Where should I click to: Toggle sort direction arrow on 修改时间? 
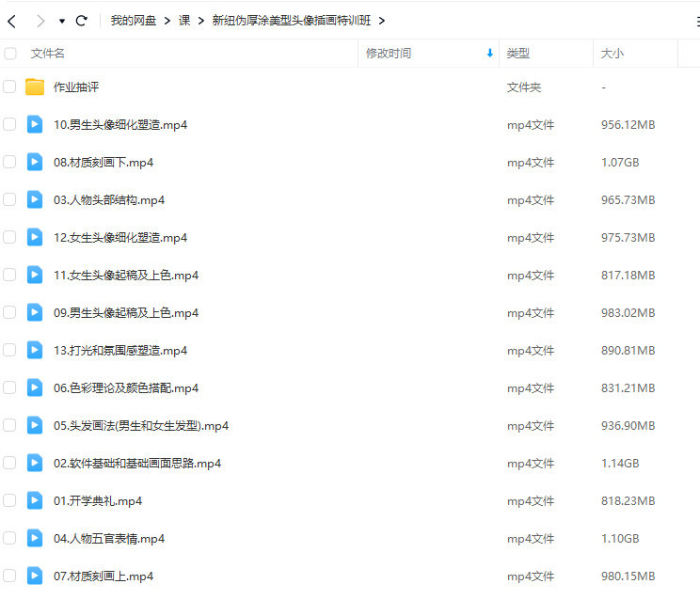point(489,54)
